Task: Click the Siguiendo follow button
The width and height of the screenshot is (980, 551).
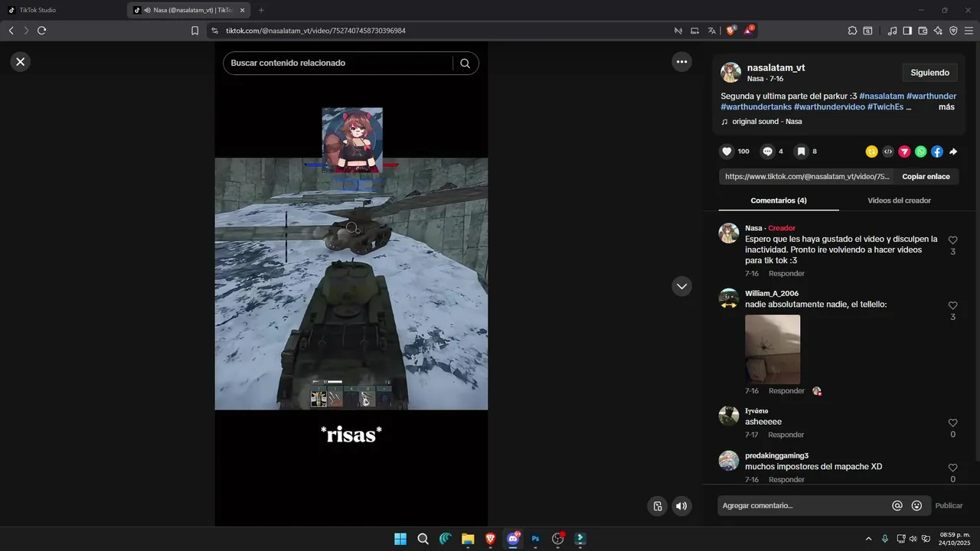Action: tap(929, 73)
